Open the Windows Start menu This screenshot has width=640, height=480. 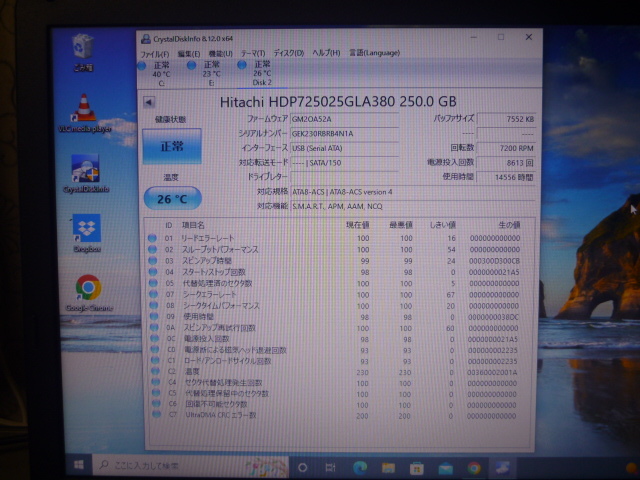coord(79,465)
